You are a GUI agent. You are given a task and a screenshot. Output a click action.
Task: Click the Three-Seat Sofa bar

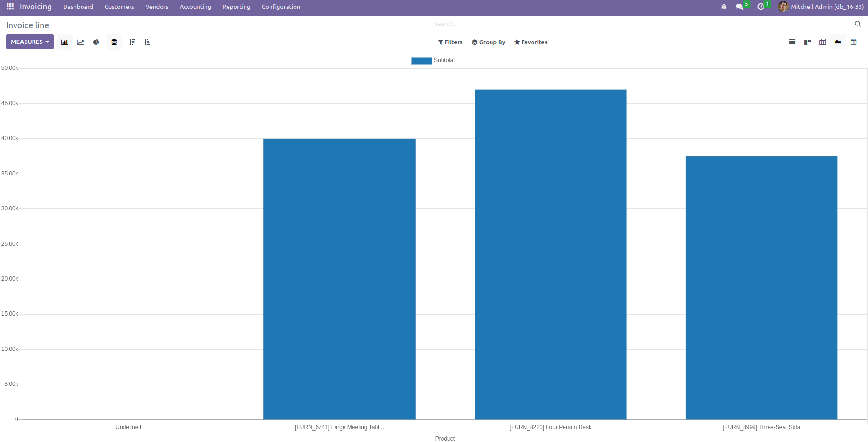(x=762, y=288)
